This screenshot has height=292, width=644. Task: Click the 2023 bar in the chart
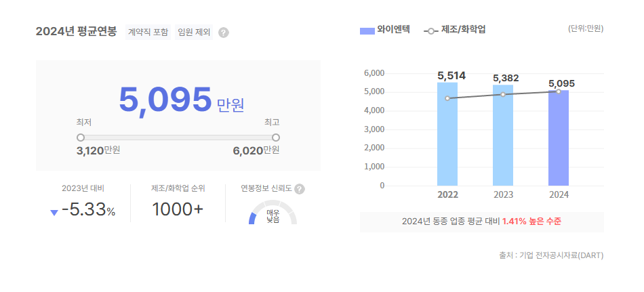(503, 135)
